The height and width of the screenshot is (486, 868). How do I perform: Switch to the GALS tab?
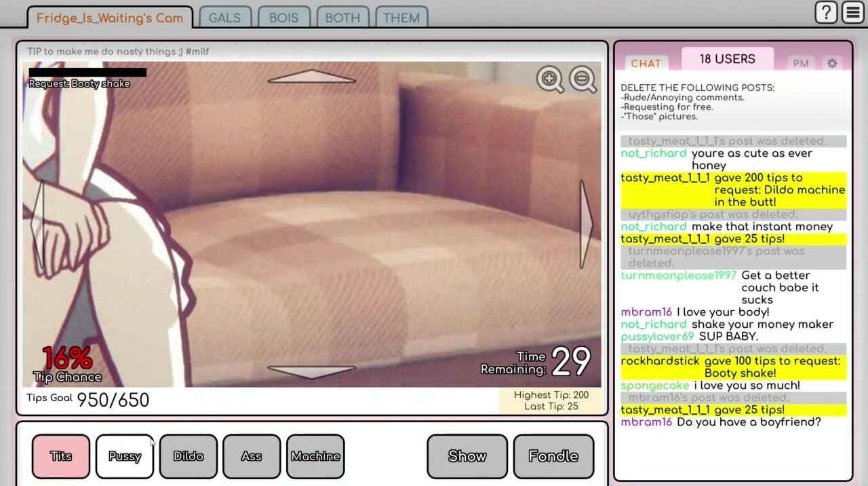click(x=224, y=18)
